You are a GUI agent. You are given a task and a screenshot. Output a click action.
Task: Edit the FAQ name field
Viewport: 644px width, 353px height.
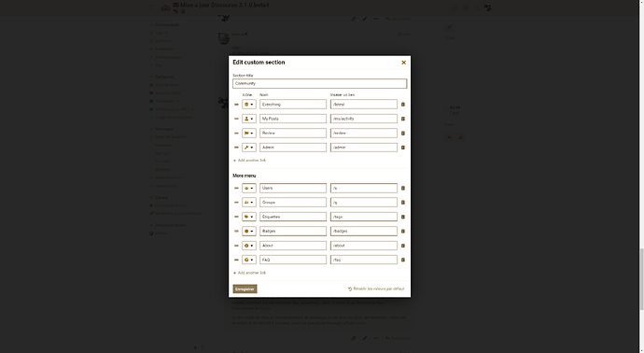click(x=293, y=260)
